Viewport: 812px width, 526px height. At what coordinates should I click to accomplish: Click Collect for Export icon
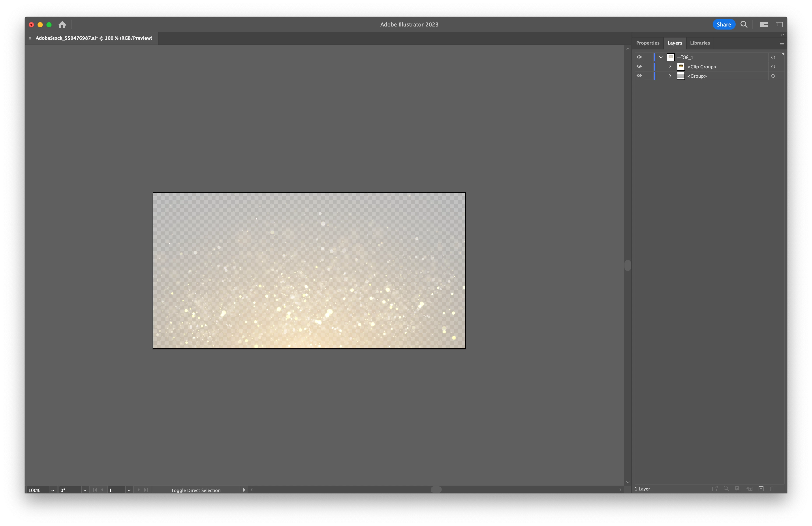[715, 489]
